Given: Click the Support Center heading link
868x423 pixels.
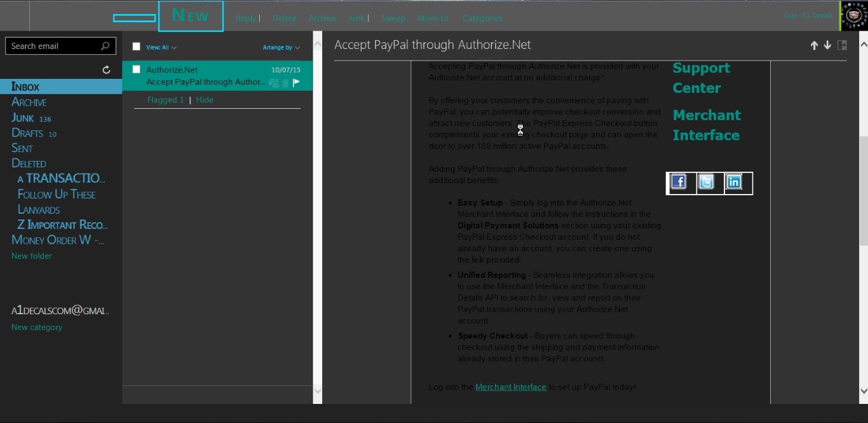Looking at the screenshot, I should 701,78.
